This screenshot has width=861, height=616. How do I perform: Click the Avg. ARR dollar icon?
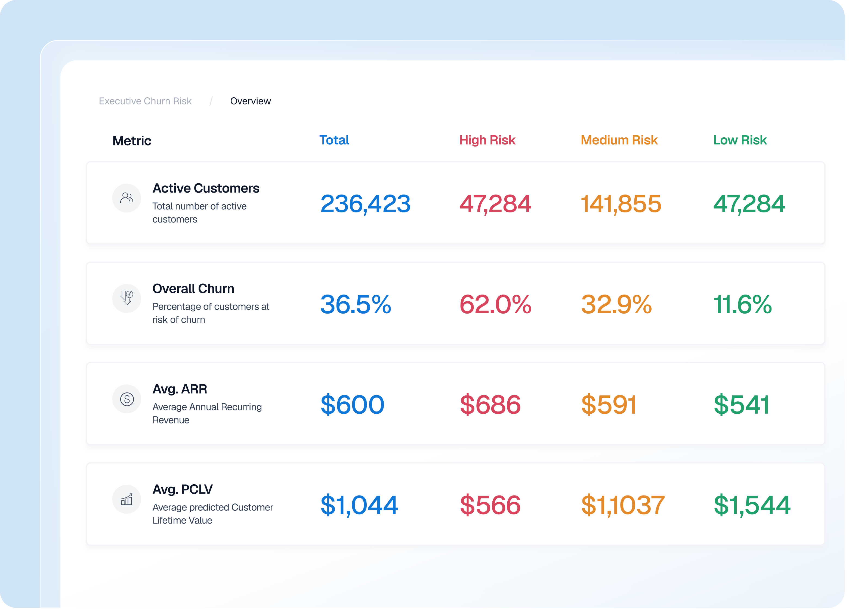127,399
